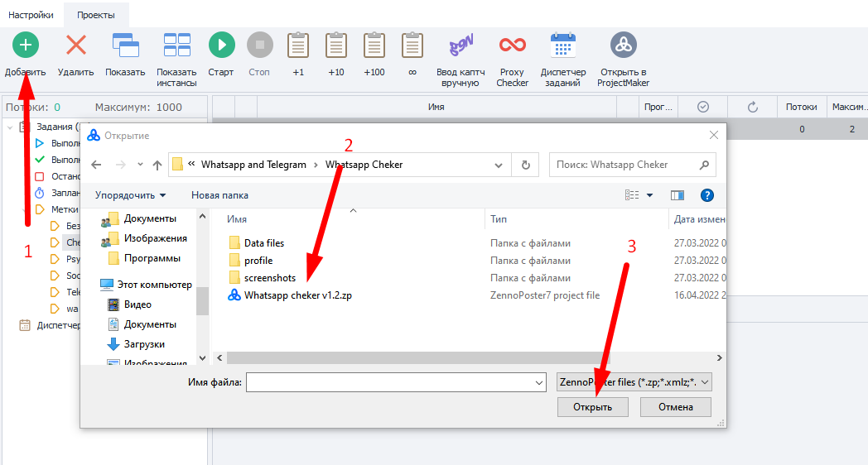Open Proxy Checker tool

pos(512,45)
